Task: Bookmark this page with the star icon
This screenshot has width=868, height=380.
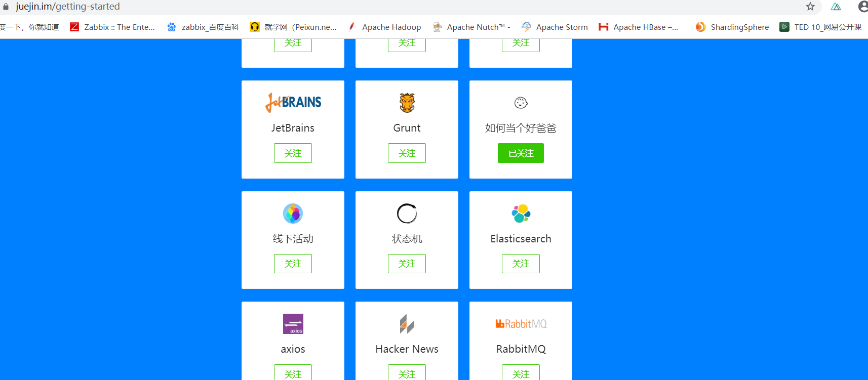Action: point(810,7)
